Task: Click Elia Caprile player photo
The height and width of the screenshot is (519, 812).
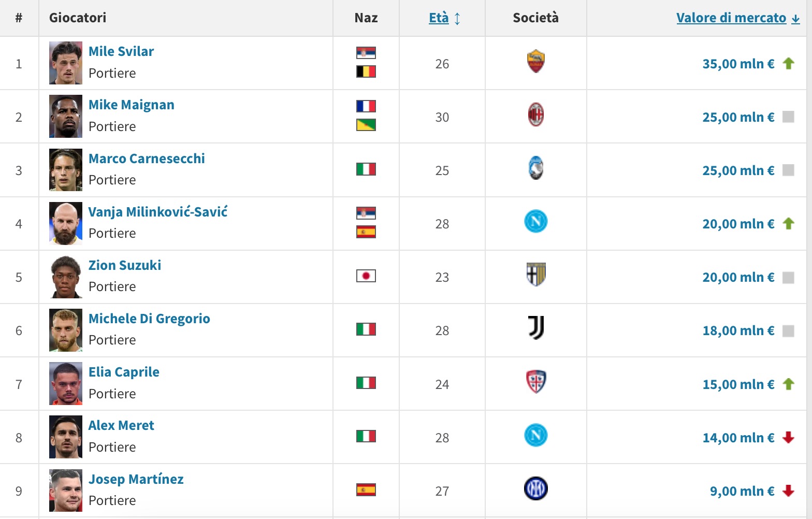Action: tap(66, 384)
